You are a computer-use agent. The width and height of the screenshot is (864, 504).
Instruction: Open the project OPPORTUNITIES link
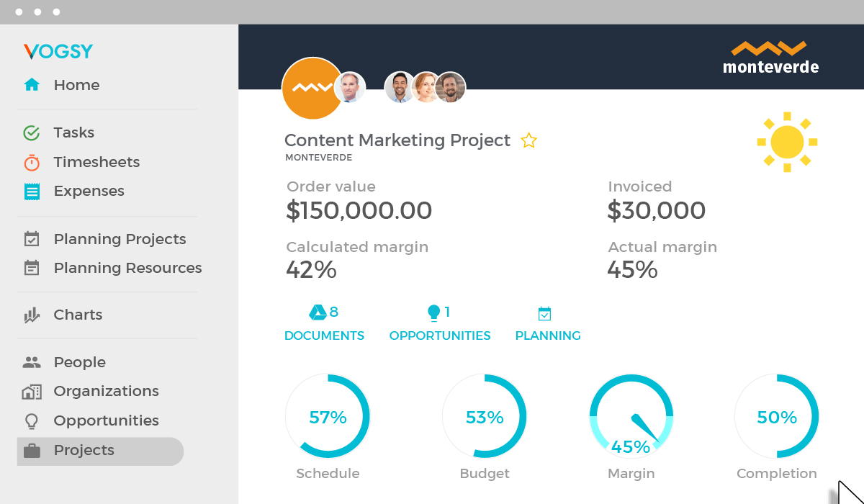point(440,336)
